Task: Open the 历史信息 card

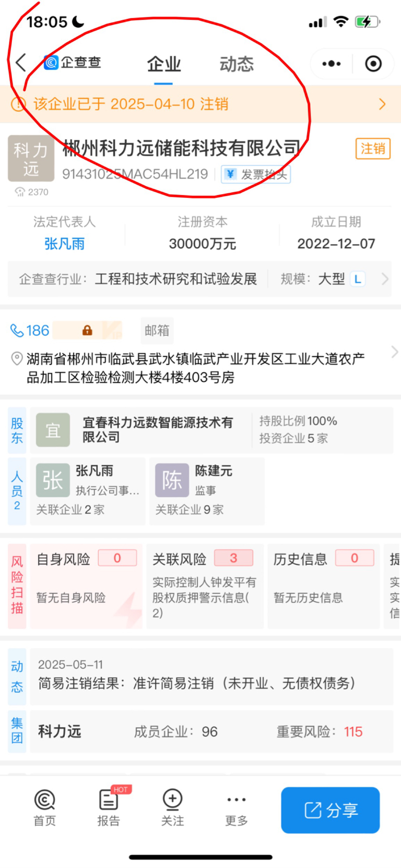Action: [324, 586]
